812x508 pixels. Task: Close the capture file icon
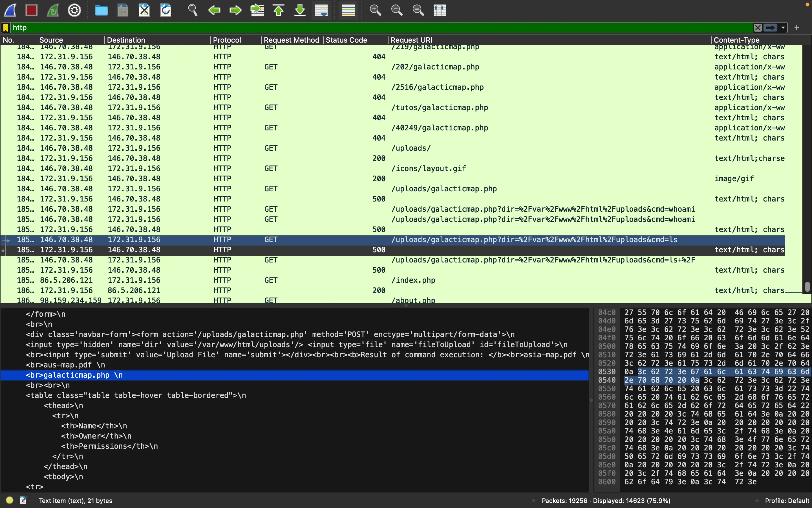tap(144, 10)
